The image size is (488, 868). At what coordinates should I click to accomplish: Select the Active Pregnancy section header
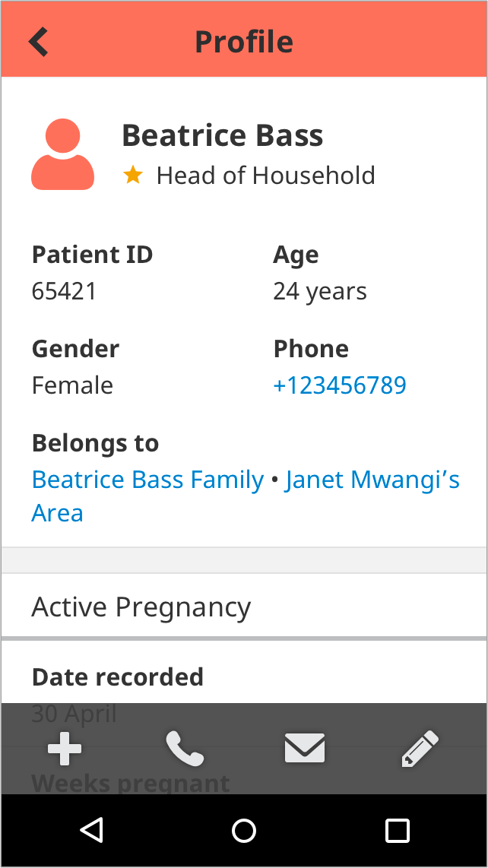(244, 607)
